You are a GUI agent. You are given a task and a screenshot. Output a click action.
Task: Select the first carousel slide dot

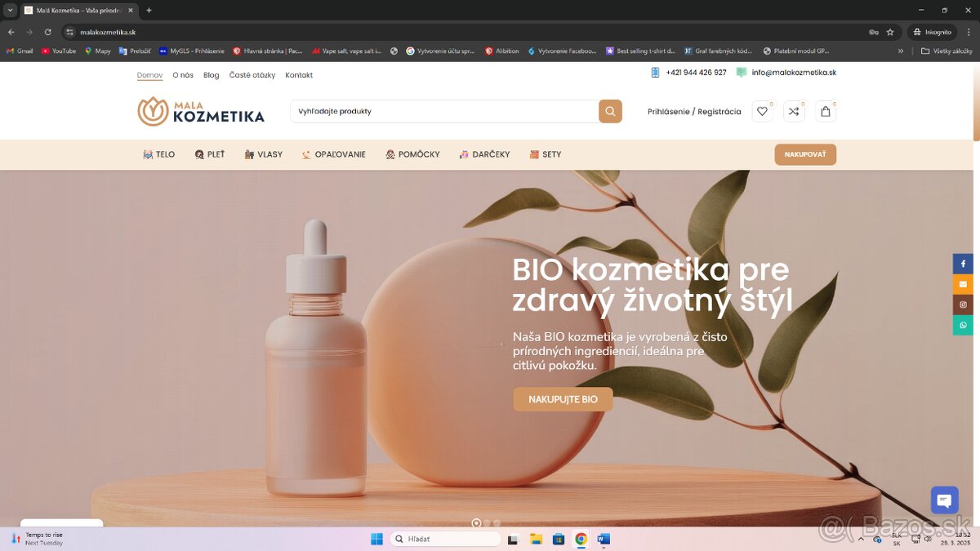click(477, 522)
